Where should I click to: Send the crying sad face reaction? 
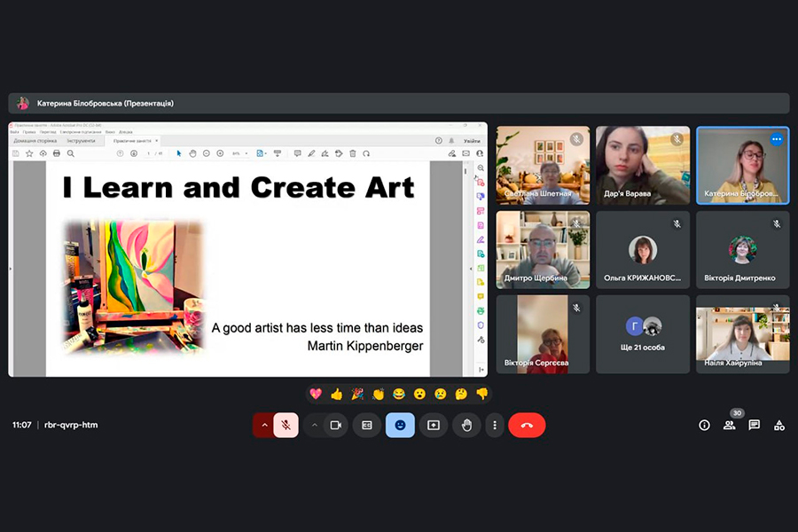click(440, 394)
